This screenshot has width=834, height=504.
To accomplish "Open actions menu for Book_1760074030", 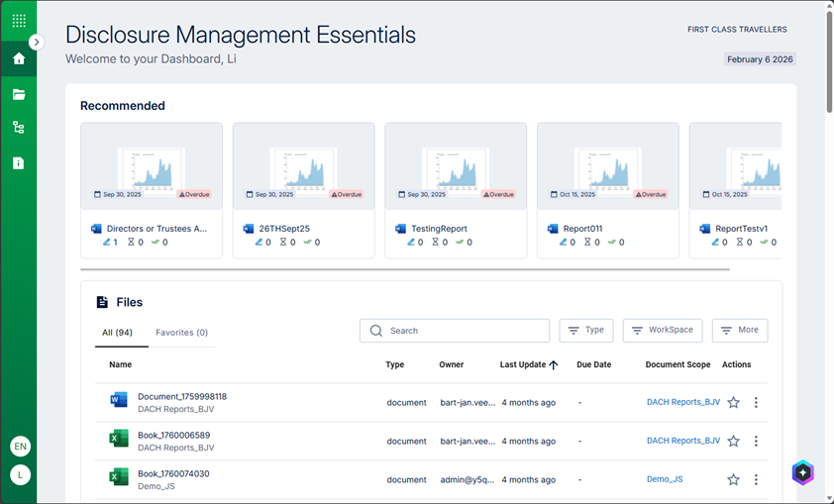I will pos(756,479).
